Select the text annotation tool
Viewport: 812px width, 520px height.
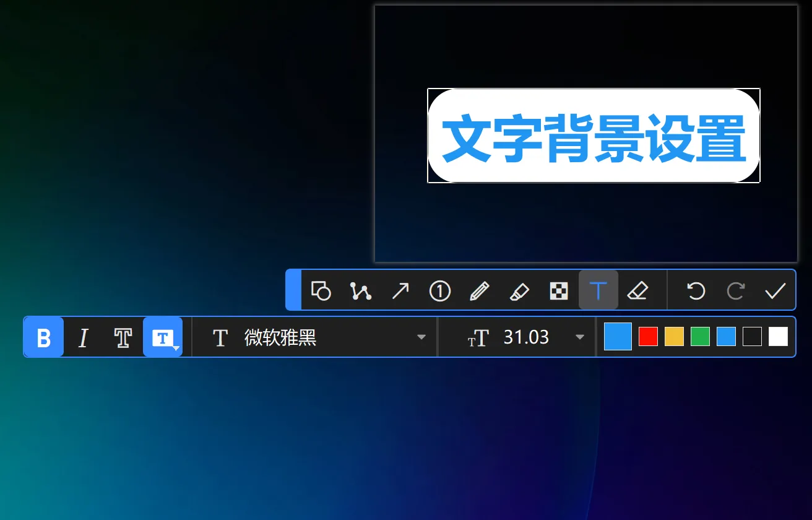(598, 290)
